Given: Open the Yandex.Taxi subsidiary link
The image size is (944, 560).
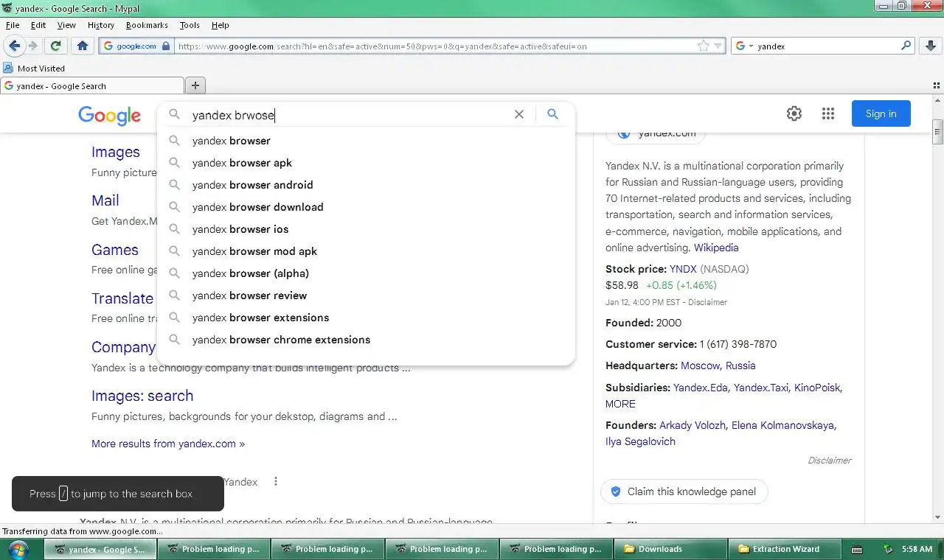Looking at the screenshot, I should click(760, 388).
